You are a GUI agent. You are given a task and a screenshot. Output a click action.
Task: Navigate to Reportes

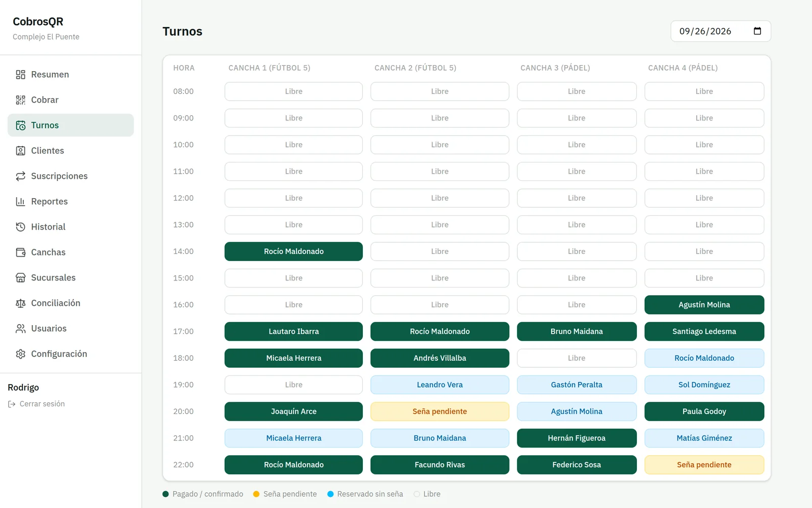click(x=71, y=202)
